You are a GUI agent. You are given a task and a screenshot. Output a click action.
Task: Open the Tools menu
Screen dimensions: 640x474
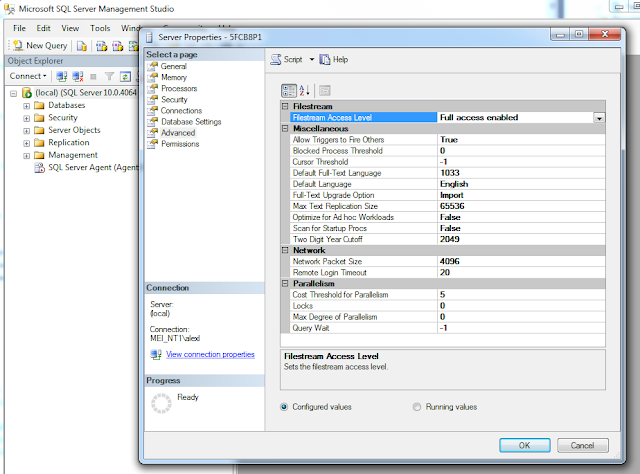(x=100, y=28)
